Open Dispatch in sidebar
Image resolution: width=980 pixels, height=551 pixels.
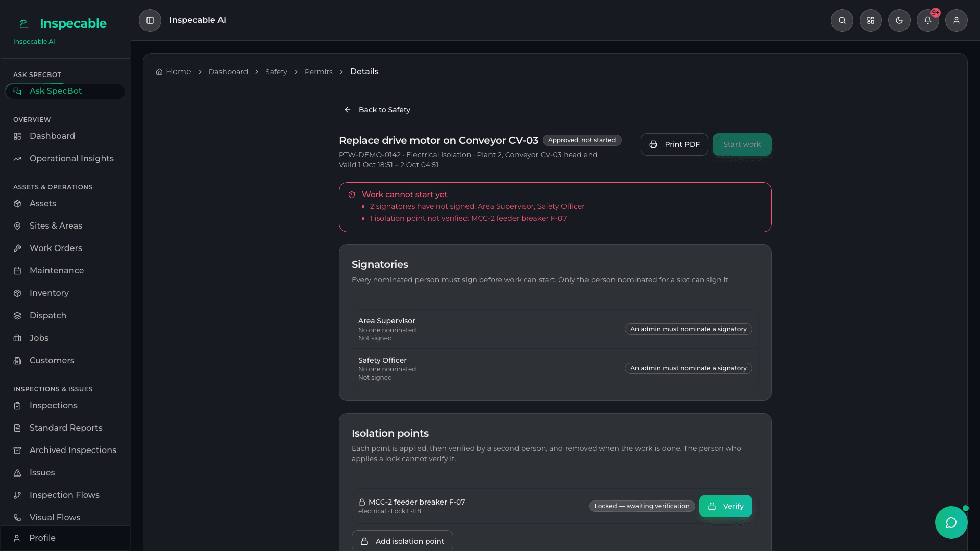[x=65, y=316]
